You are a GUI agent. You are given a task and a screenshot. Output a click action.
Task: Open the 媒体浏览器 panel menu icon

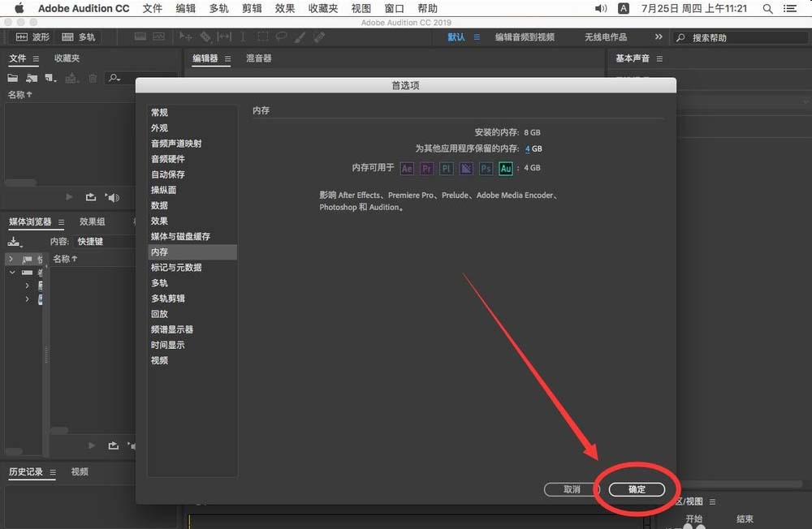61,222
